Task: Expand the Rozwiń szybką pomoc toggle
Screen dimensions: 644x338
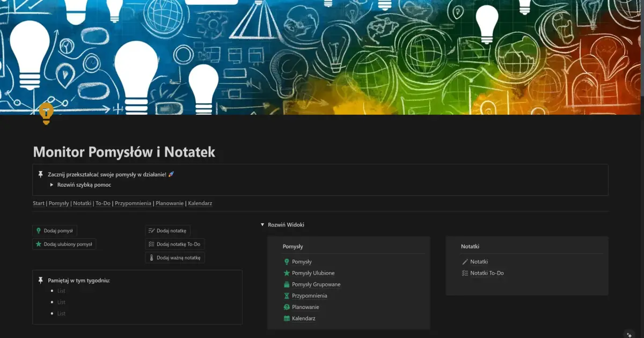Action: tap(52, 185)
